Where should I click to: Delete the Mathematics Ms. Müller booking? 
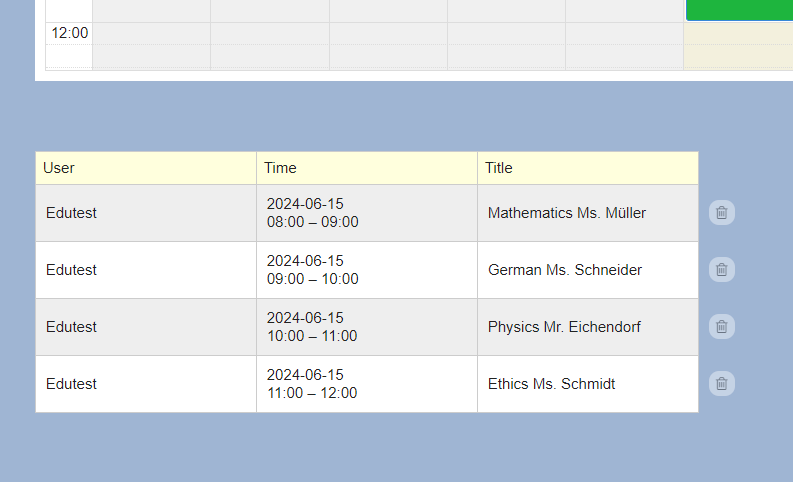(x=722, y=213)
